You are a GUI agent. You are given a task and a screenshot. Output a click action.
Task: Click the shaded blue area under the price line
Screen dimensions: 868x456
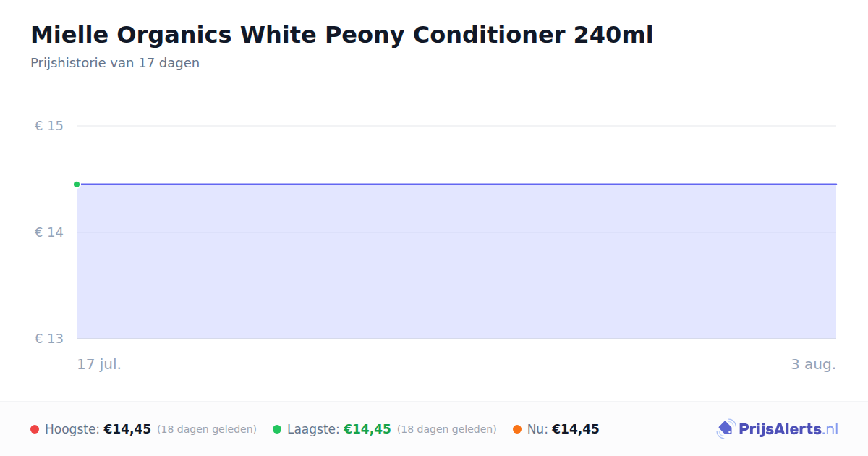[456, 262]
